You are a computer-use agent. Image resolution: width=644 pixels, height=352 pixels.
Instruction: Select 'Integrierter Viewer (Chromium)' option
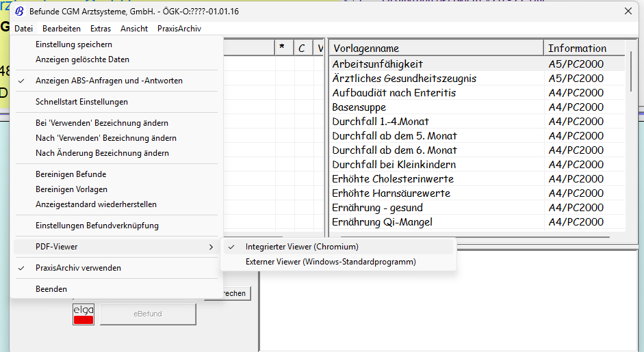tap(302, 247)
